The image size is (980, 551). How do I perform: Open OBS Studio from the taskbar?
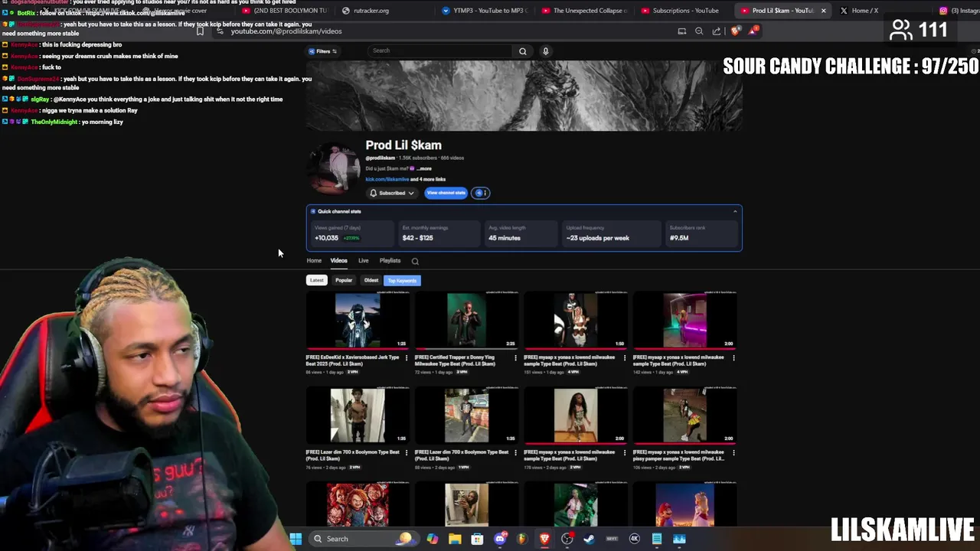click(567, 539)
